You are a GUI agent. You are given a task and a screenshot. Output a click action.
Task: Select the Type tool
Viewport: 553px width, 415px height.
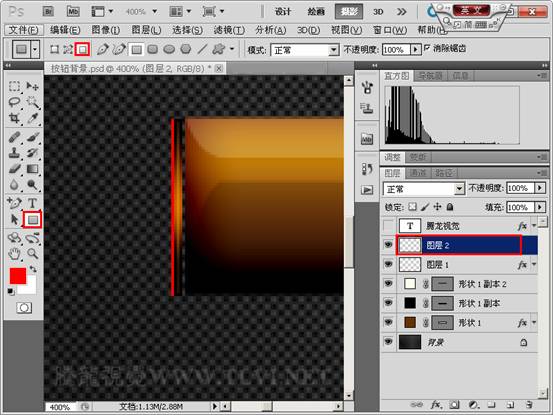point(32,203)
